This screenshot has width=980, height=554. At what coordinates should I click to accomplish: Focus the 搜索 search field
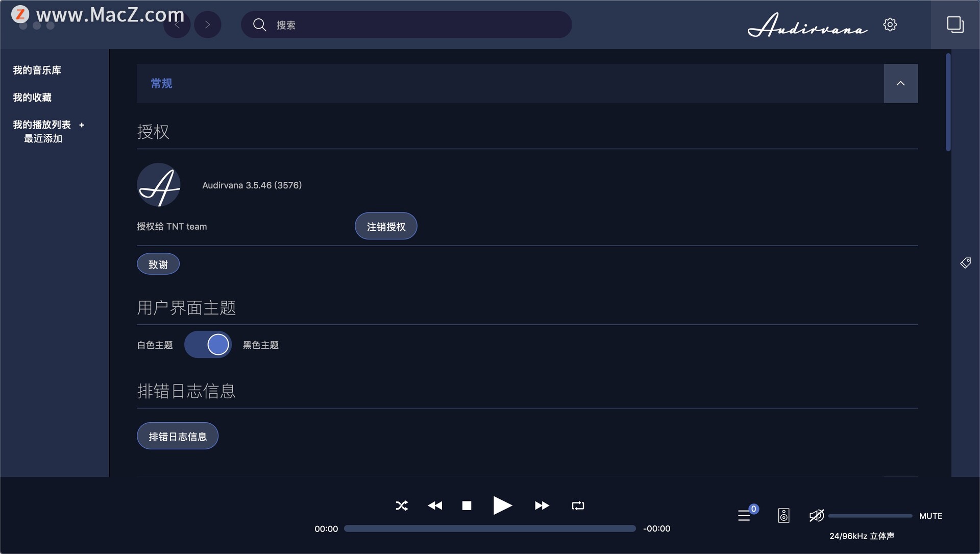click(x=406, y=25)
